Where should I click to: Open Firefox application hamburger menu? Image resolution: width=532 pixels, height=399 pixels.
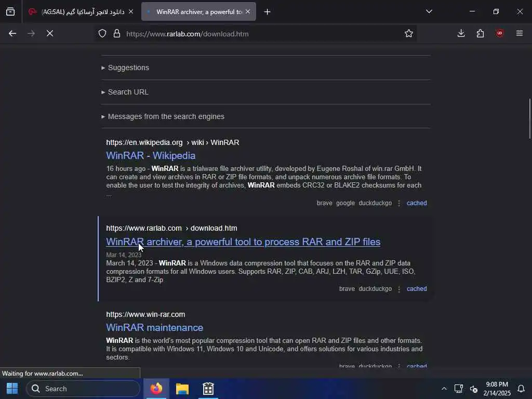(x=520, y=34)
